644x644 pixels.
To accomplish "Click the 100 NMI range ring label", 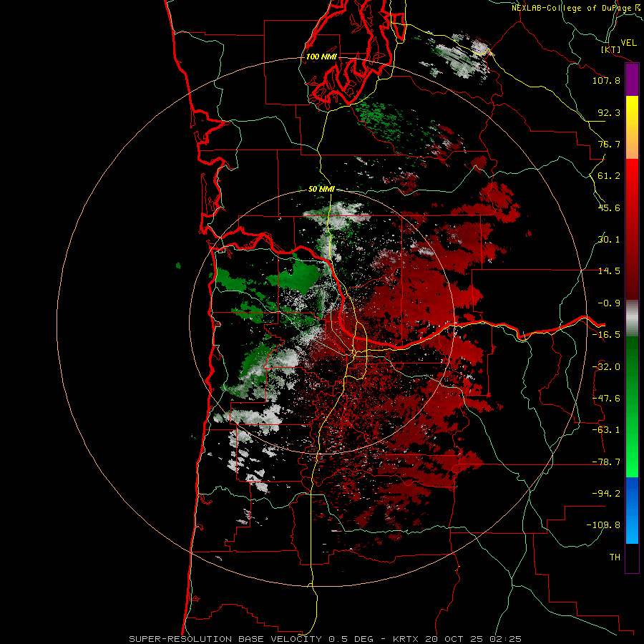I will pos(321,57).
